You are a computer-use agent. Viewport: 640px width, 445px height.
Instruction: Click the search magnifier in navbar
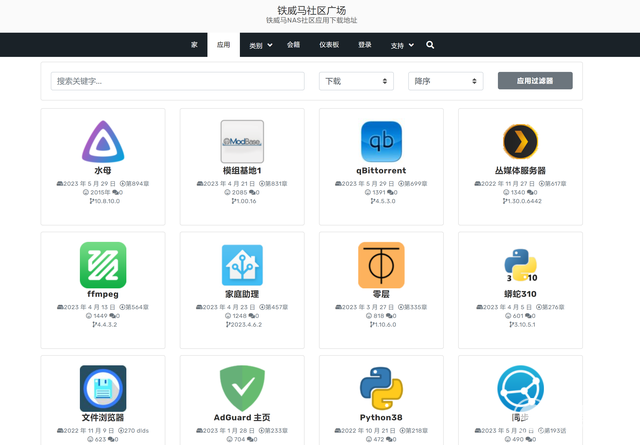click(x=430, y=45)
